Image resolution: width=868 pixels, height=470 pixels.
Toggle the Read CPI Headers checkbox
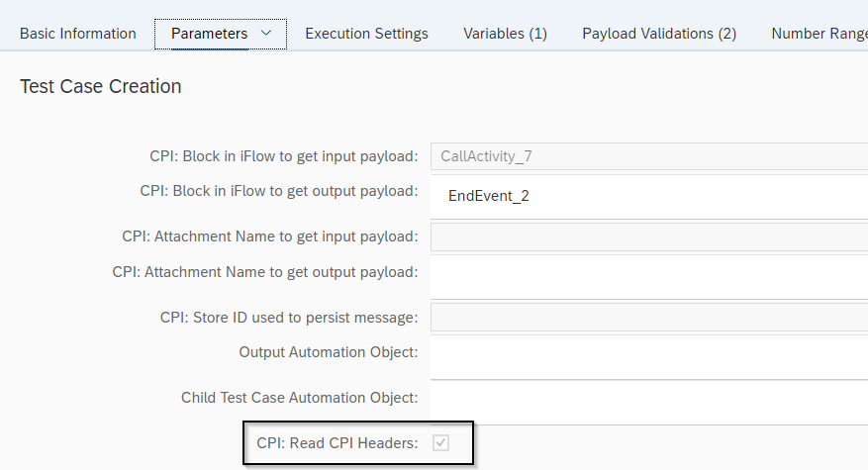click(441, 443)
